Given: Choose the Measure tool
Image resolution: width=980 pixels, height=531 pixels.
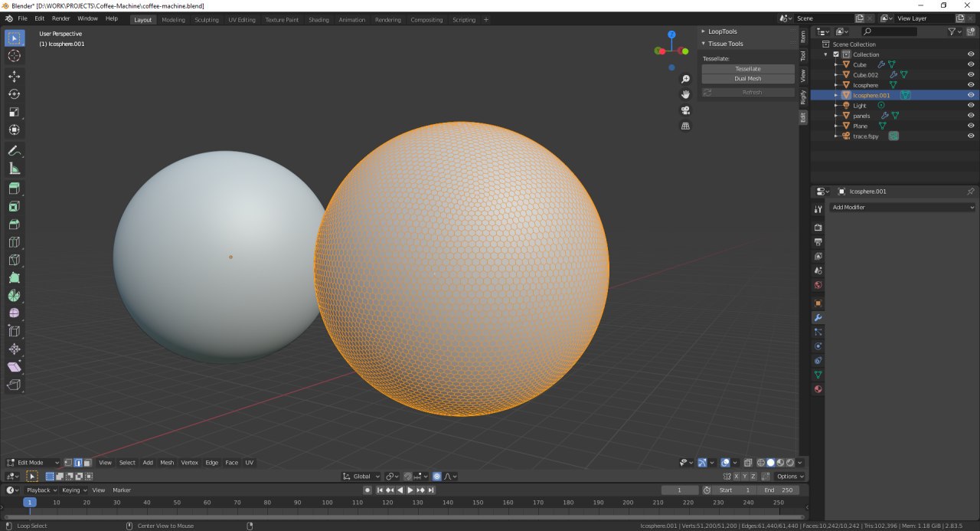Looking at the screenshot, I should pos(15,169).
